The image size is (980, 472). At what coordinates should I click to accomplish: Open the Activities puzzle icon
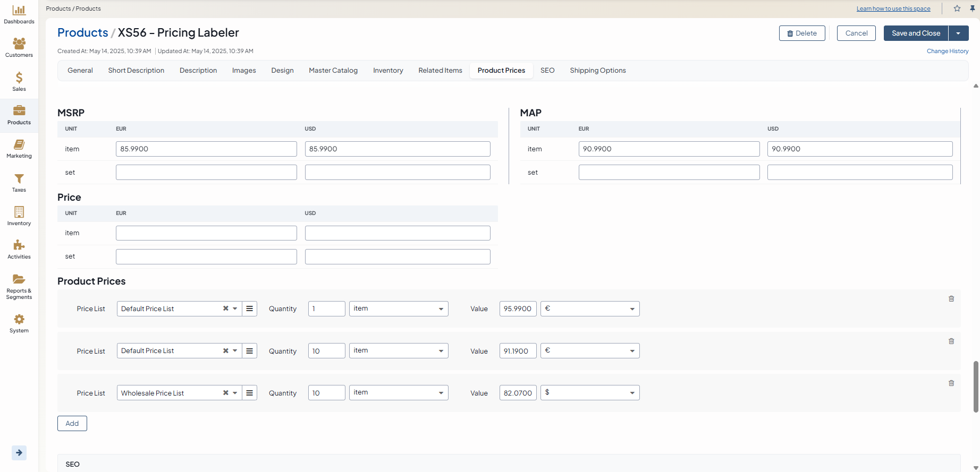(19, 250)
